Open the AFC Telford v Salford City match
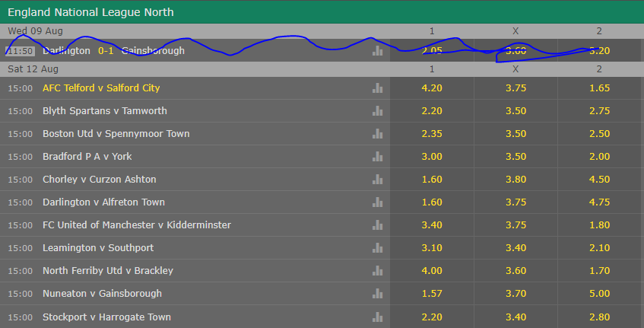Viewport: 644px width, 328px height. pos(101,88)
